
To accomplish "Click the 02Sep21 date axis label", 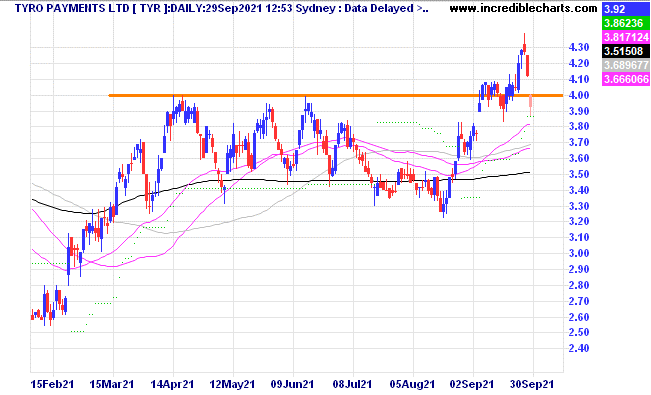I will pyautogui.click(x=472, y=384).
